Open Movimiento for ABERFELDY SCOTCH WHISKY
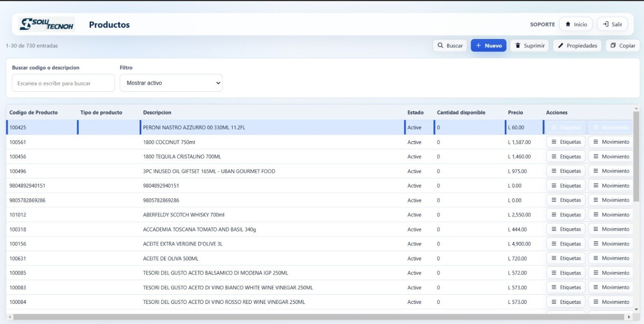The image size is (644, 324). [x=611, y=215]
